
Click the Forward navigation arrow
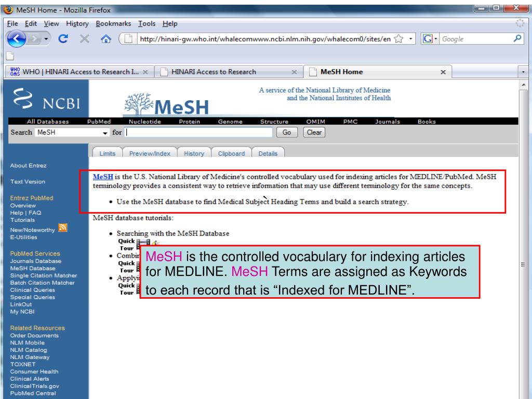34,39
